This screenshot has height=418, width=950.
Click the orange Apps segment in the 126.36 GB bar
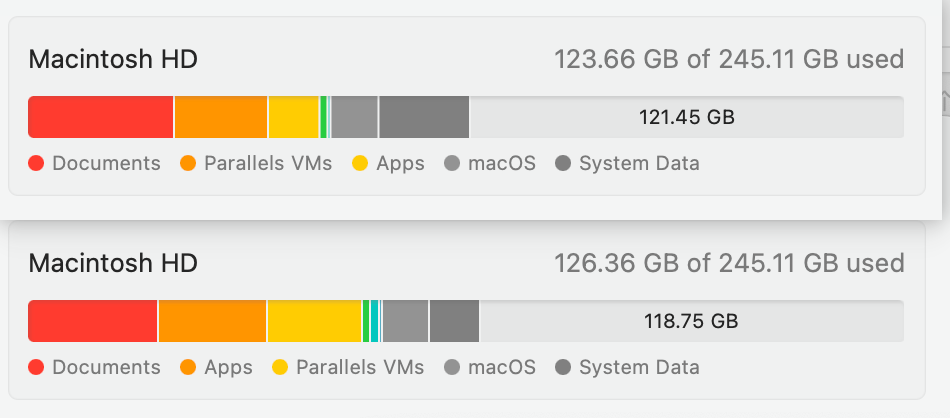(212, 321)
